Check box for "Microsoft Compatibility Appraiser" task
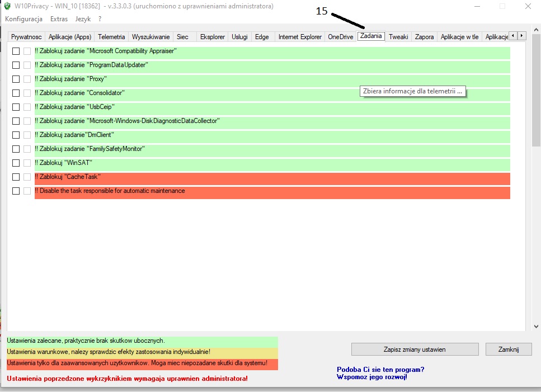This screenshot has height=392, width=541. tap(16, 51)
